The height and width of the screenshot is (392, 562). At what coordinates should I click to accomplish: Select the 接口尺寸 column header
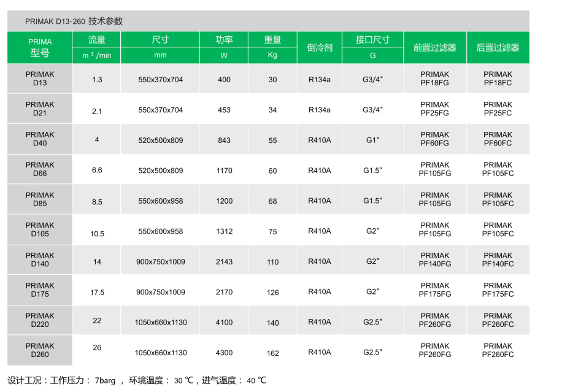coord(372,40)
